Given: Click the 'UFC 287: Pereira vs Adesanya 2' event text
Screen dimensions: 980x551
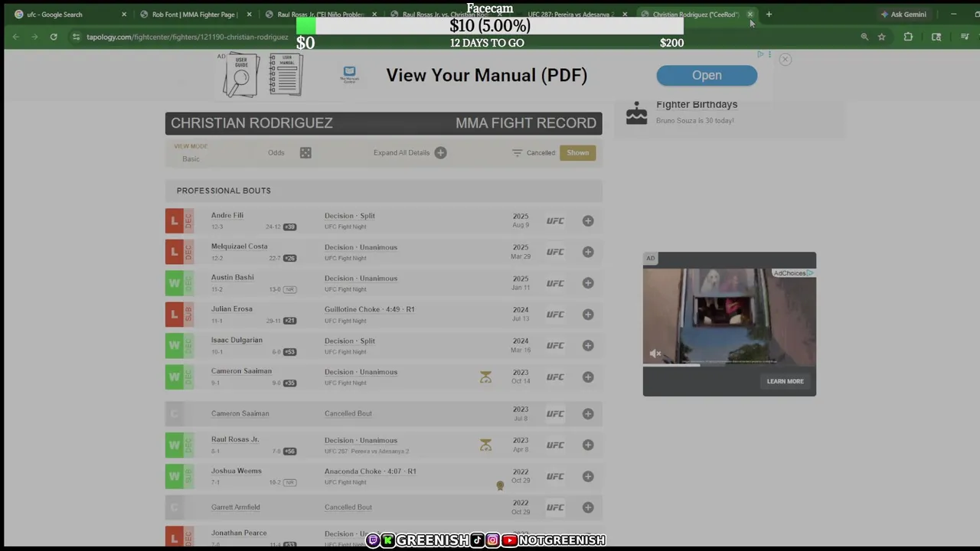Looking at the screenshot, I should [x=367, y=452].
